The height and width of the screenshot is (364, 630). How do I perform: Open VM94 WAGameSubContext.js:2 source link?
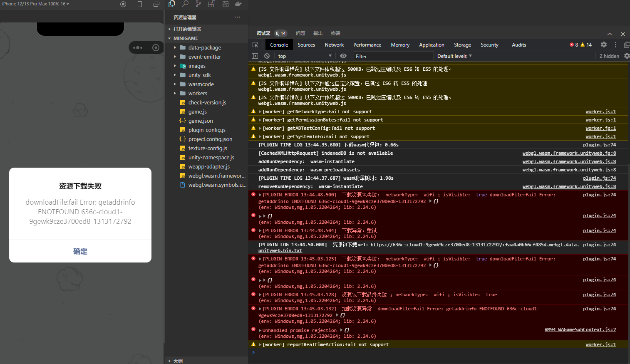click(x=580, y=329)
